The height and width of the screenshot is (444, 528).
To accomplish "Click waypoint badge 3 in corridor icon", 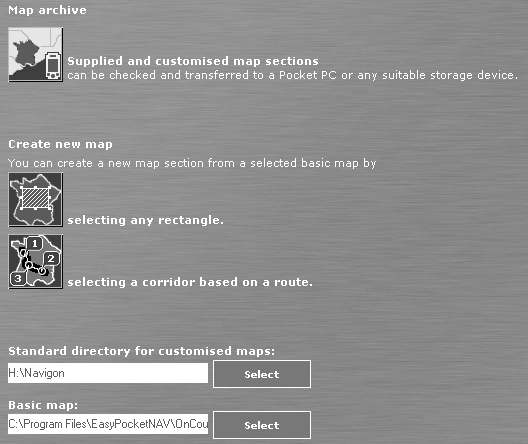I will click(18, 278).
